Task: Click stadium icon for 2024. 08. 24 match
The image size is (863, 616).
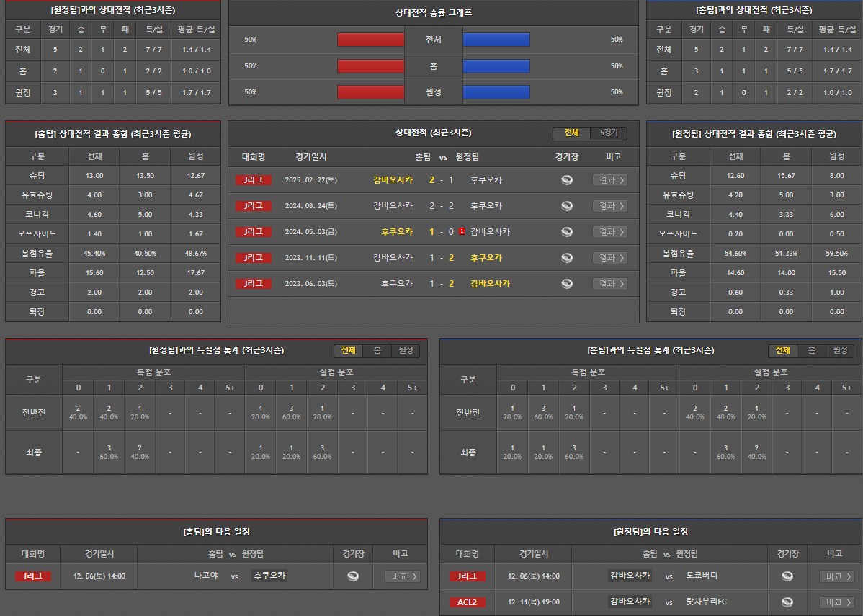Action: 567,206
